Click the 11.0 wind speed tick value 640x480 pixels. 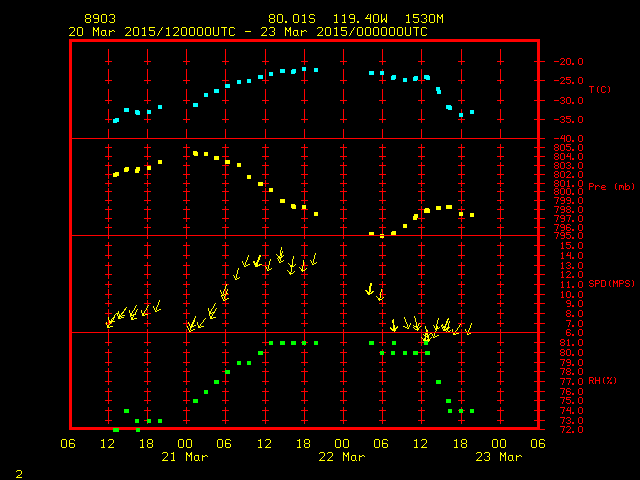tap(572, 284)
